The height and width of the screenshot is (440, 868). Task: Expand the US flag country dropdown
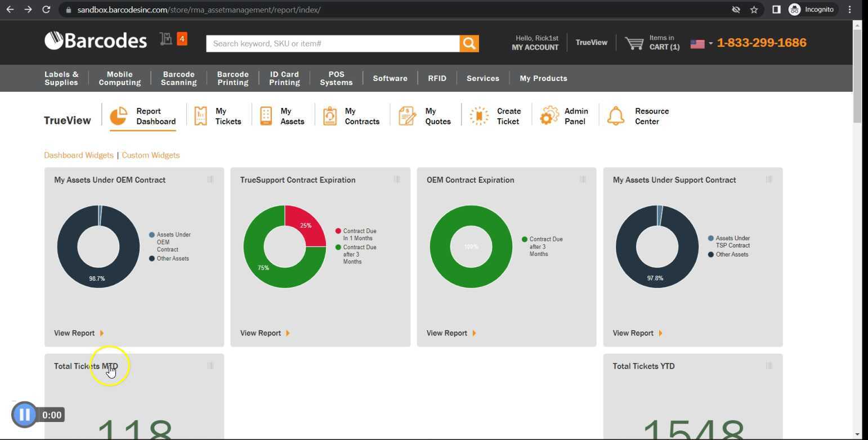point(701,43)
